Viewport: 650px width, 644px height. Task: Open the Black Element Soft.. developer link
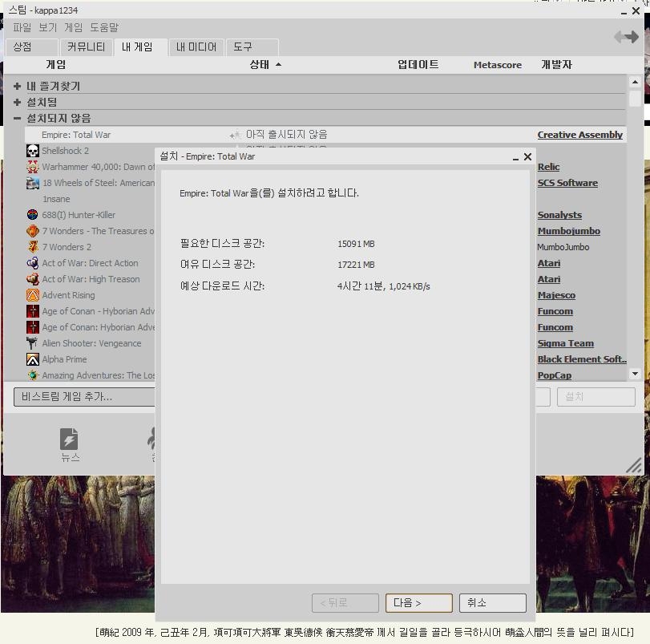click(582, 359)
